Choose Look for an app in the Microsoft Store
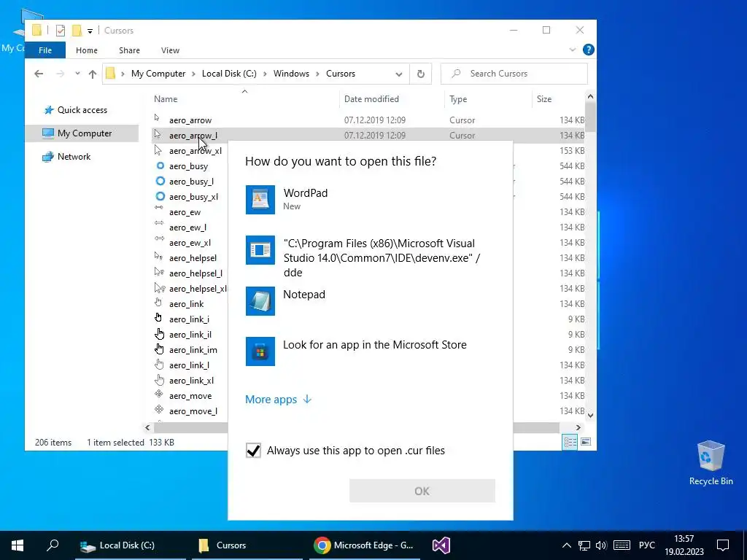Viewport: 747px width, 560px height. point(375,345)
